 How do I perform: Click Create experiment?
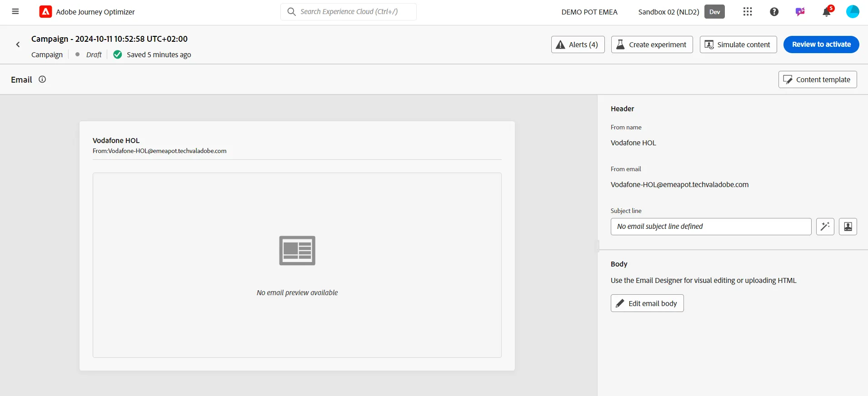652,45
